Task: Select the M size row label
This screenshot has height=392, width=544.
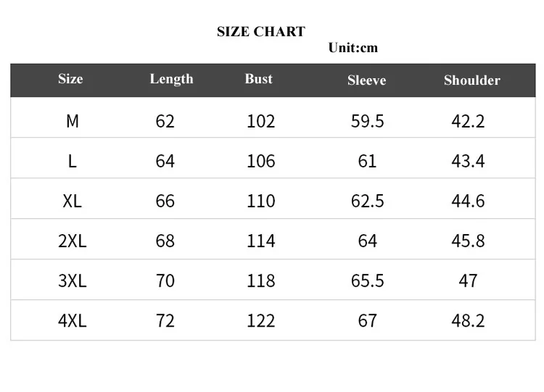Action: click(72, 121)
